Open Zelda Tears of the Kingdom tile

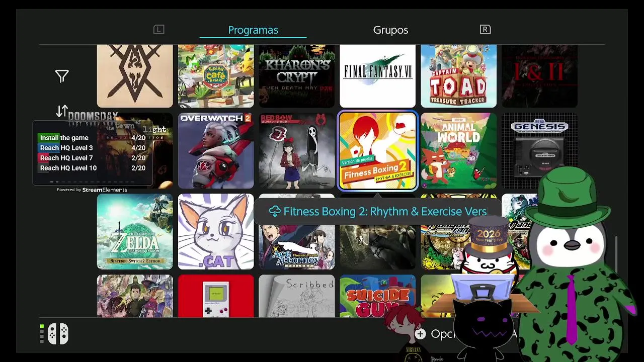(135, 232)
